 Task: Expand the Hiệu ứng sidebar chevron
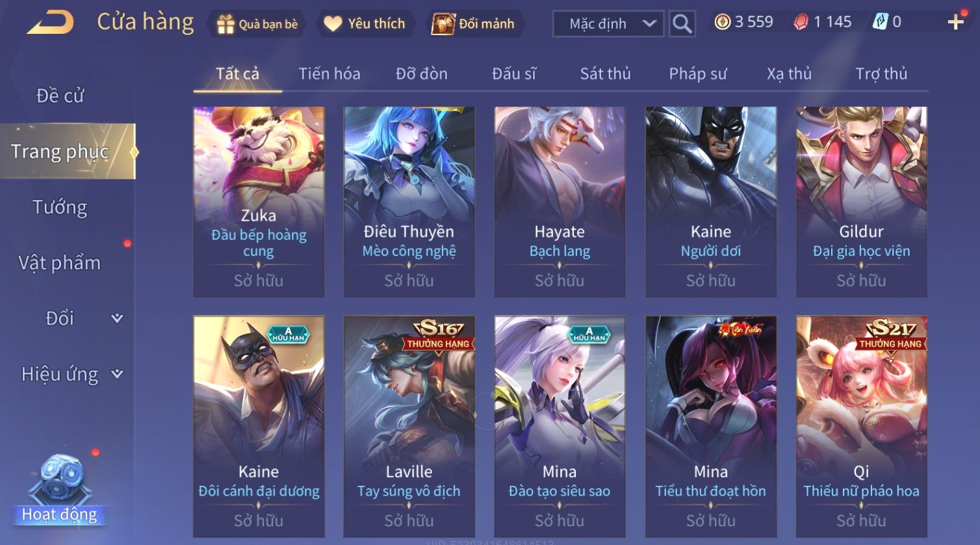(x=117, y=374)
